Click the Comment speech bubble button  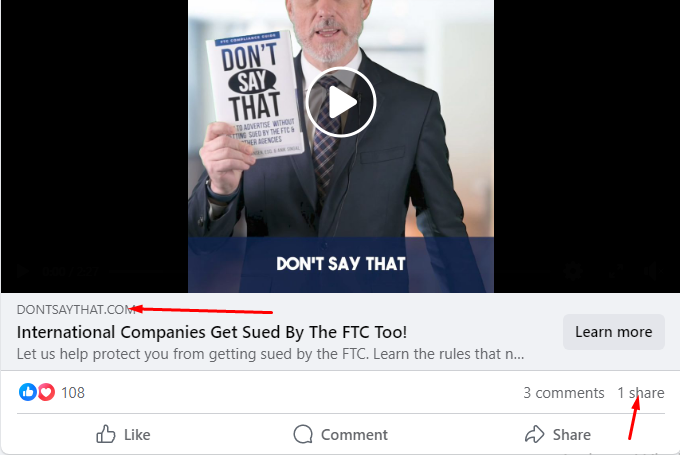tap(340, 434)
